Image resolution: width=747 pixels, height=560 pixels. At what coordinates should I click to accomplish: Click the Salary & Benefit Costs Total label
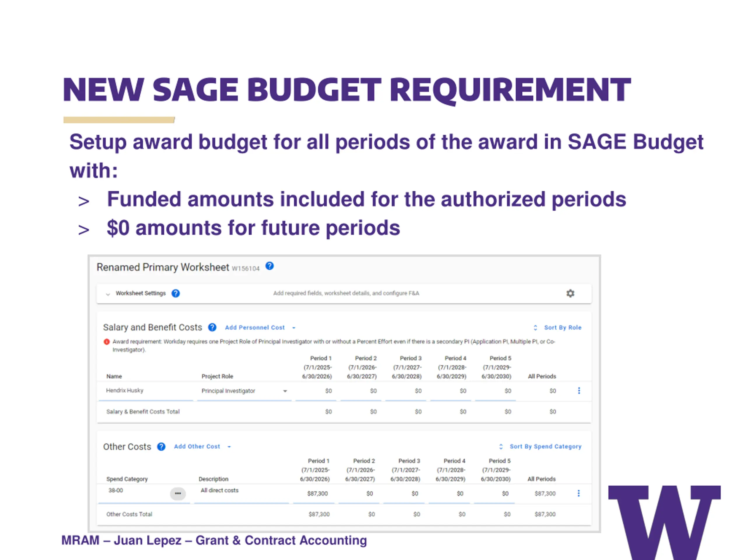click(x=143, y=412)
